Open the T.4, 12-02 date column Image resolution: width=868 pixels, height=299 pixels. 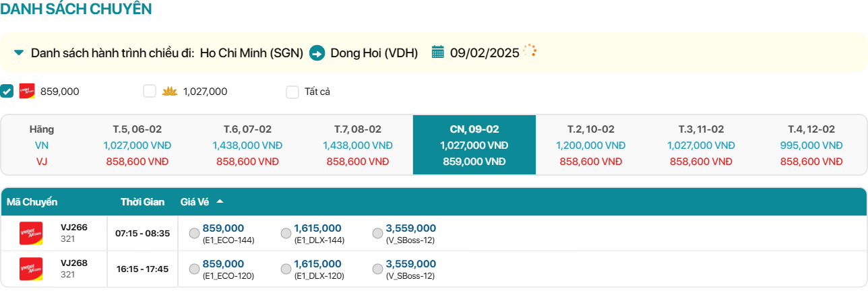pyautogui.click(x=811, y=145)
